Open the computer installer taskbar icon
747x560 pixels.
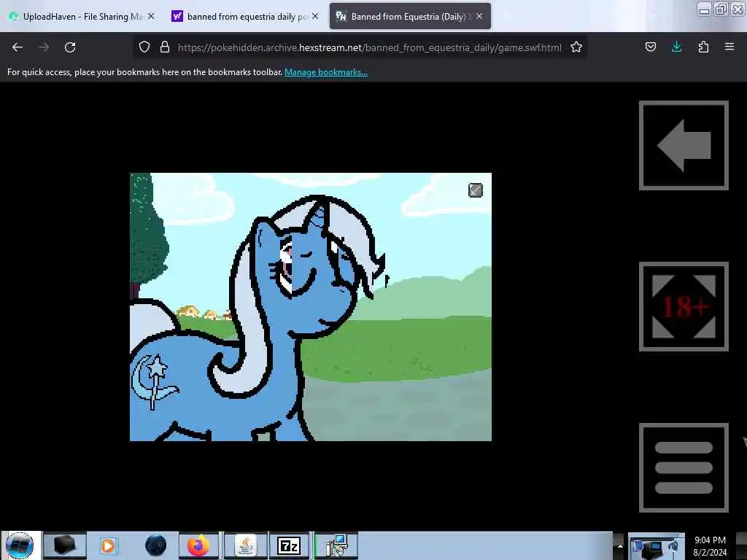click(336, 545)
